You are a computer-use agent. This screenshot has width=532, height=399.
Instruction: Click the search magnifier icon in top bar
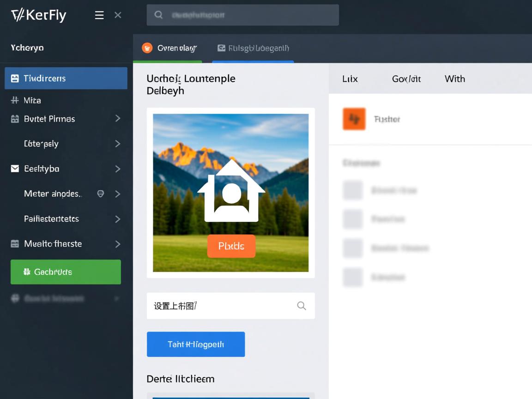tap(158, 15)
